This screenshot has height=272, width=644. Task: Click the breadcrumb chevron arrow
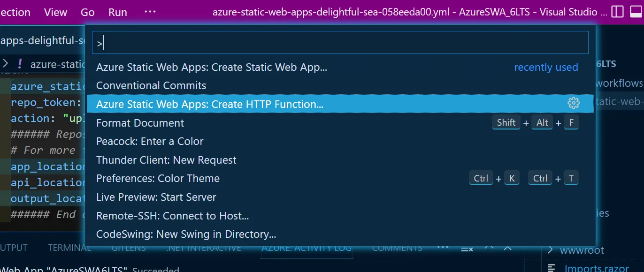5,63
